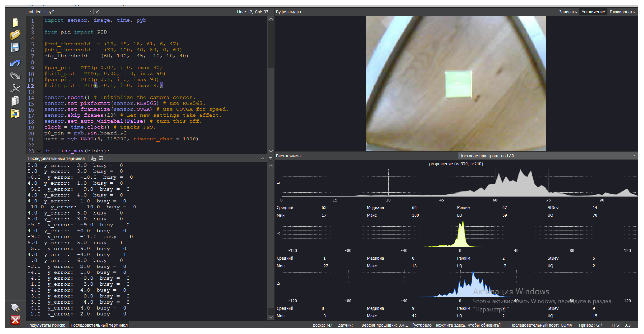Stop the script with red X icon

point(15,320)
